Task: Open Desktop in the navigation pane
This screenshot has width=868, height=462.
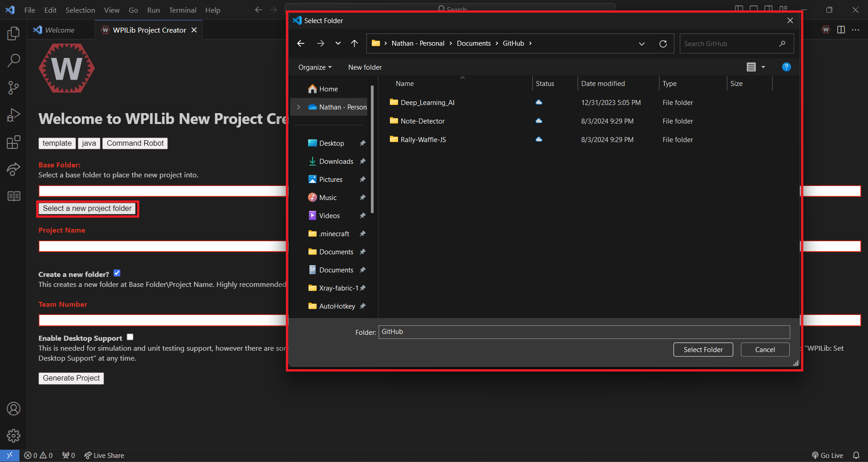Action: click(332, 143)
